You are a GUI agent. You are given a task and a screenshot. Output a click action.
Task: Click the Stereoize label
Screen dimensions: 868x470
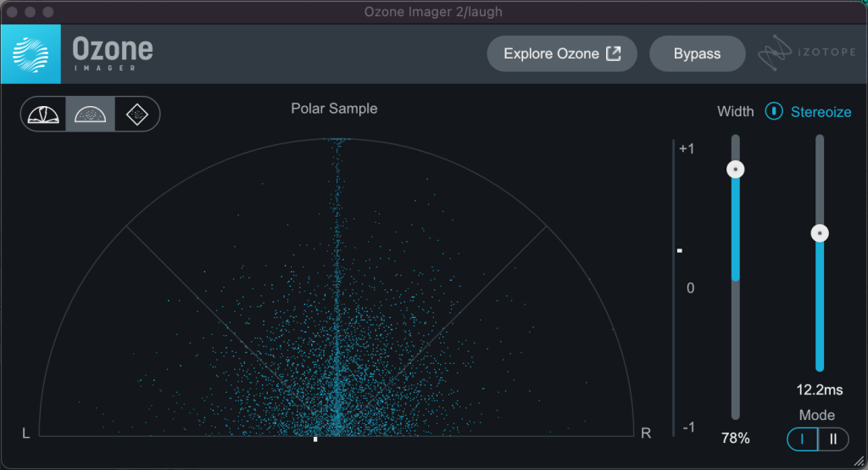pyautogui.click(x=821, y=112)
